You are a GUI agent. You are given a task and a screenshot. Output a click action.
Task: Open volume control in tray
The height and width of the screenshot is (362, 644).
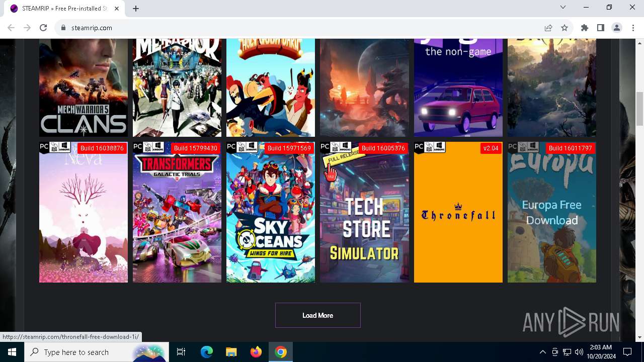point(579,352)
